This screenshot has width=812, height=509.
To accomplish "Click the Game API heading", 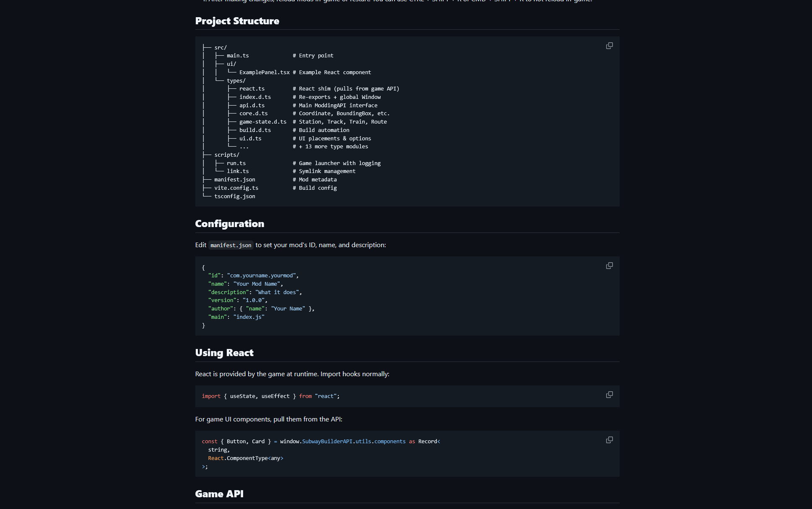I will [x=219, y=494].
